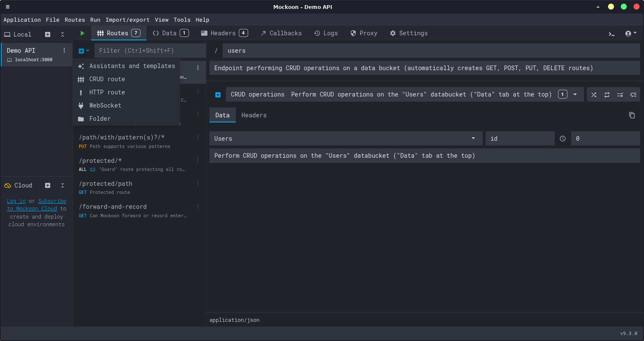This screenshot has width=644, height=341.
Task: Add a new local environment
Action: pyautogui.click(x=48, y=34)
